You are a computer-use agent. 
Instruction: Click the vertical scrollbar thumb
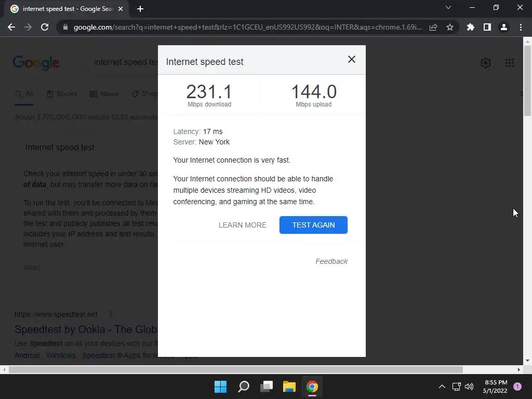(x=527, y=81)
